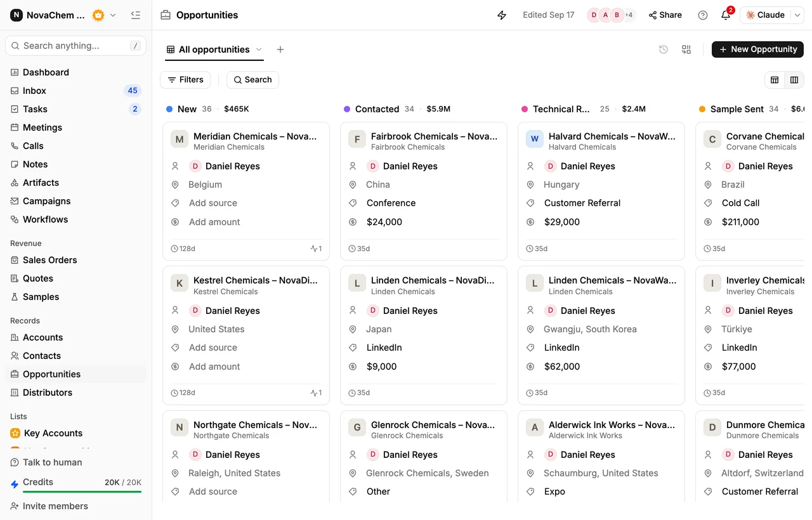The height and width of the screenshot is (520, 812).
Task: Click the New Opportunity button
Action: click(757, 49)
